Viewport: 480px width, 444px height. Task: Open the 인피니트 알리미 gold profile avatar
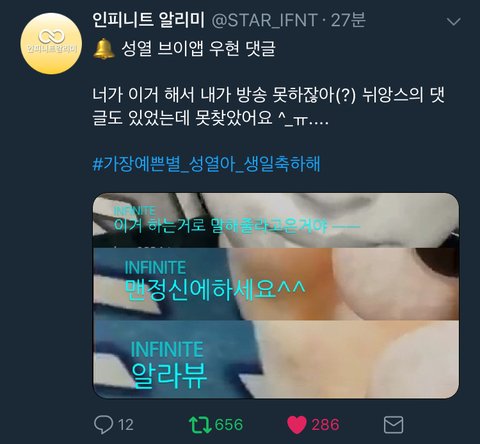click(x=51, y=44)
